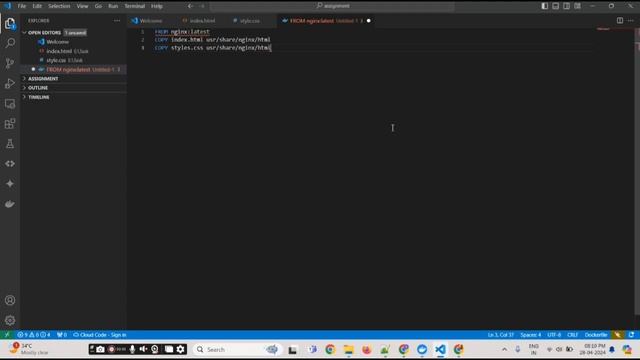Toggle the speaker audio in recorder bar
The image size is (640, 360).
coord(143,349)
